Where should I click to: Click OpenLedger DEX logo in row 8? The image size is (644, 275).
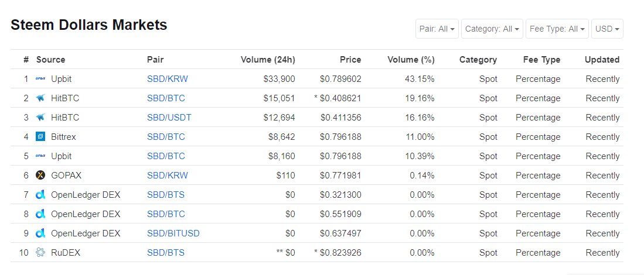click(40, 214)
